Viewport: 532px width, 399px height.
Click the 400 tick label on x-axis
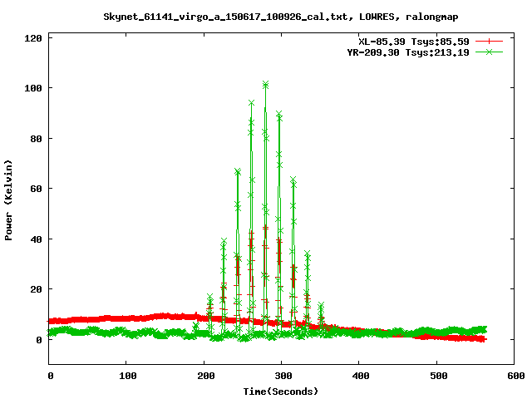[x=358, y=377]
